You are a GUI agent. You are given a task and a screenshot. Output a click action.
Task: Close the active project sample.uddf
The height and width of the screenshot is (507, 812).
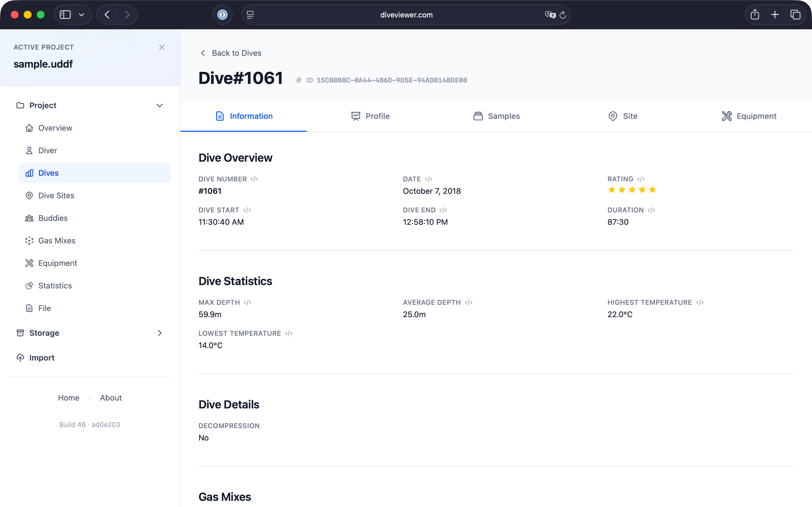click(x=162, y=47)
